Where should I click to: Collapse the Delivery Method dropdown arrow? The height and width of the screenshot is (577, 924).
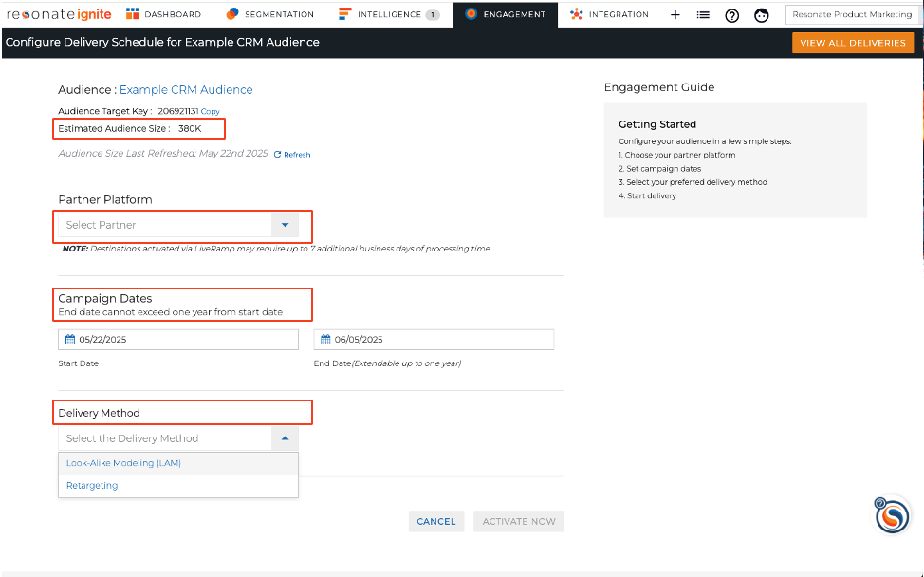coord(285,437)
